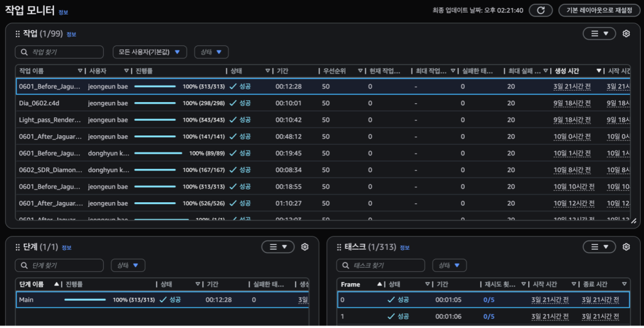The image size is (644, 328).
Task: Expand the 상태 filter in 태스크 panel
Action: 448,265
